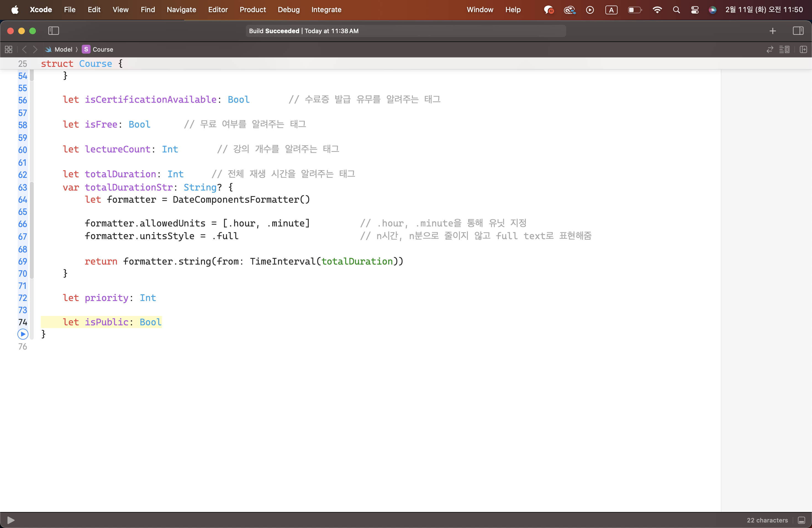The height and width of the screenshot is (528, 812).
Task: Open the Model breadcrumb
Action: click(63, 49)
